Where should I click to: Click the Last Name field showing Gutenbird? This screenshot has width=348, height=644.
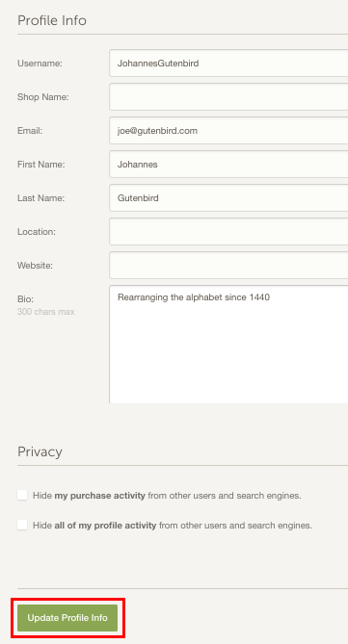click(x=228, y=198)
